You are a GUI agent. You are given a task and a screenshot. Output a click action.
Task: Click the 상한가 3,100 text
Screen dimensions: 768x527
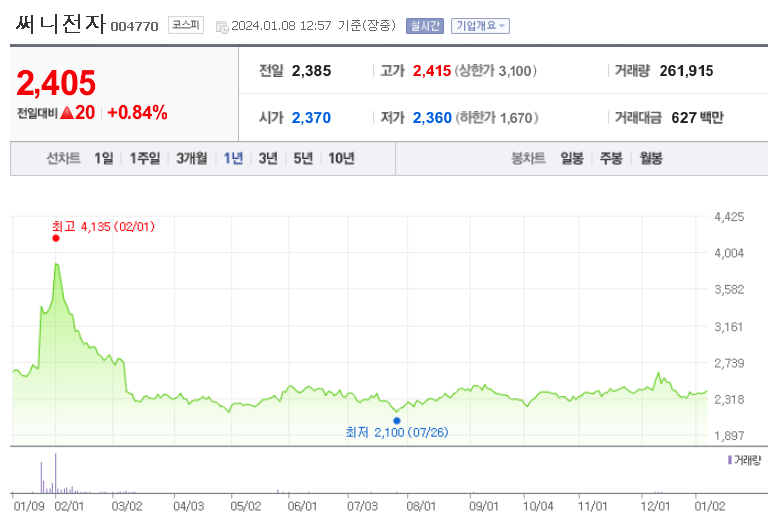[x=496, y=71]
